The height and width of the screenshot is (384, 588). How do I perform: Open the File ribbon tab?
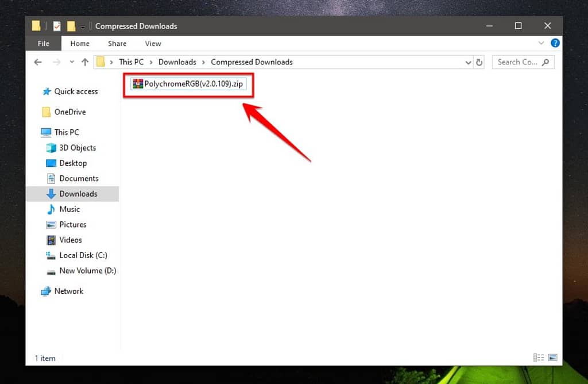coord(44,44)
